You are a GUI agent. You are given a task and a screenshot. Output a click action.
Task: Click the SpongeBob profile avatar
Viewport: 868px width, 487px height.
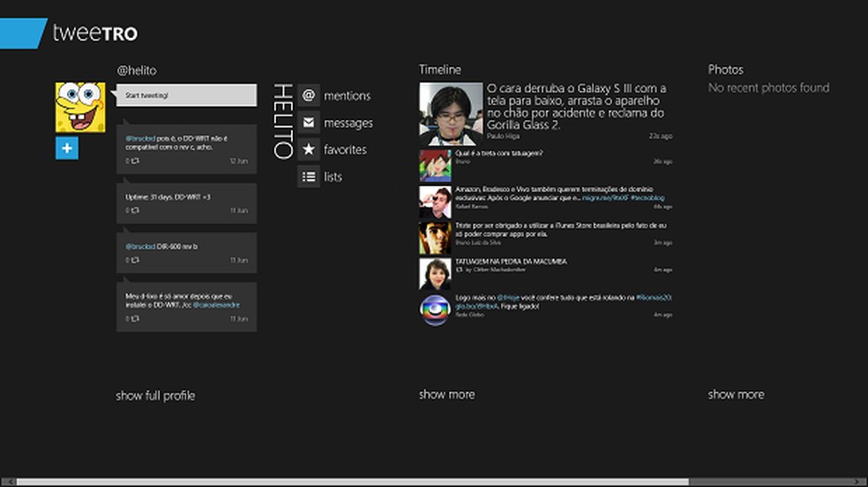point(80,108)
